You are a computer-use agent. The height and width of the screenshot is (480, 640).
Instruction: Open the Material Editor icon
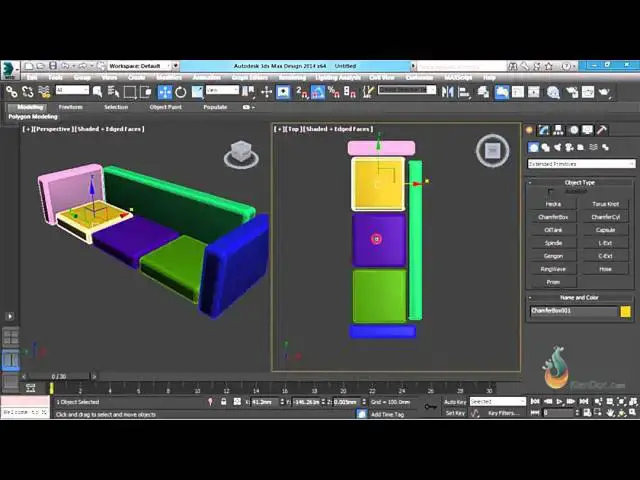coord(553,92)
